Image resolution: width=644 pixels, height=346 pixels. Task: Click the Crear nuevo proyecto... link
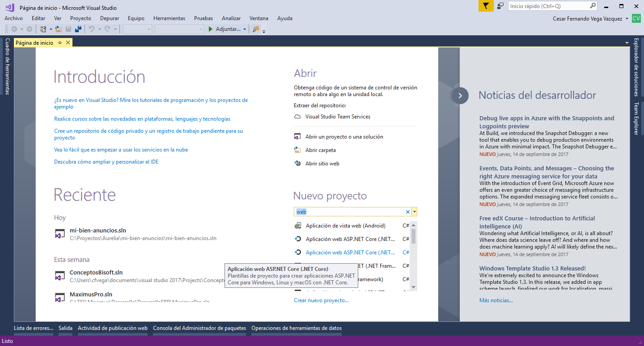[321, 300]
